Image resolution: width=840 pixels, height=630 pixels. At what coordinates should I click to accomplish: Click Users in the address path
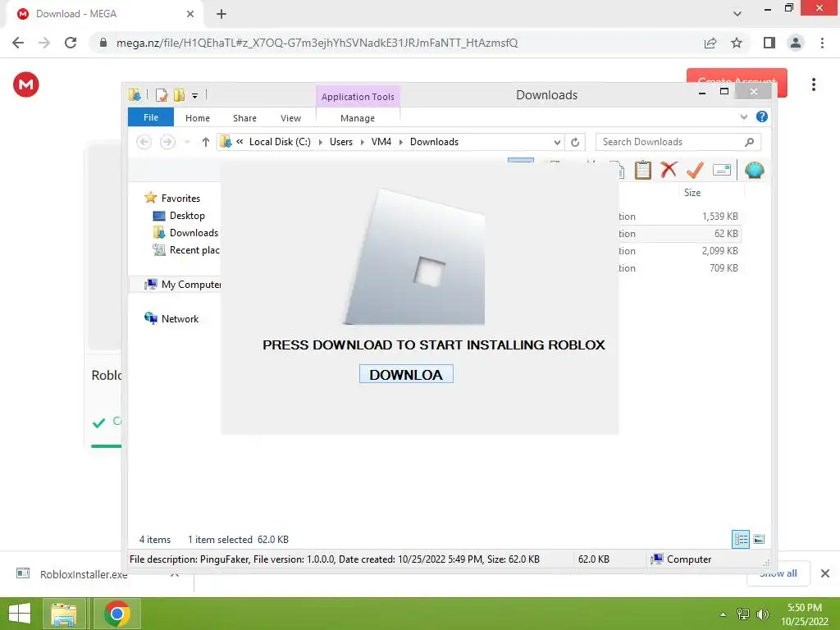pyautogui.click(x=341, y=142)
